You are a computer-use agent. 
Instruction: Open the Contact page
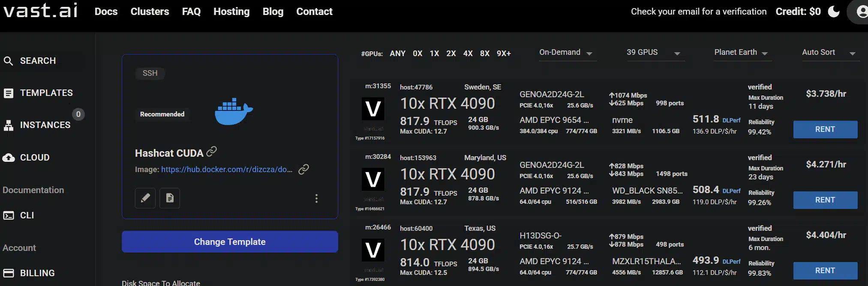[314, 12]
